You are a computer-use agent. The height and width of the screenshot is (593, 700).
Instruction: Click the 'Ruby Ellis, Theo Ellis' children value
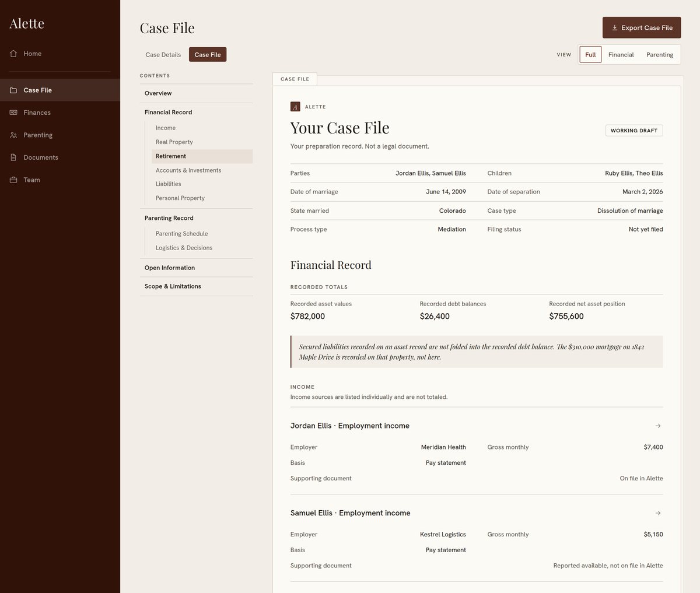634,173
